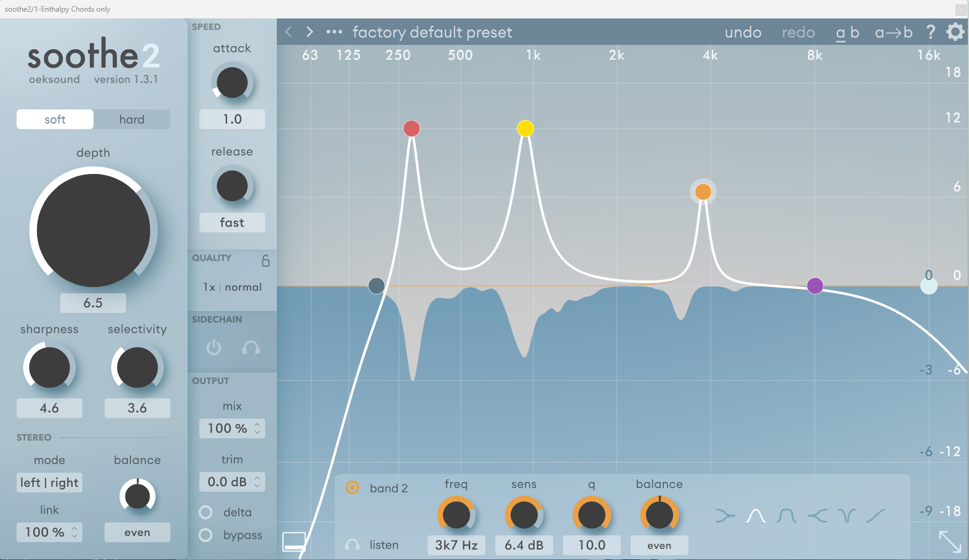The width and height of the screenshot is (969, 560).
Task: Click the mix 100 % stepper arrows
Action: pos(257,428)
